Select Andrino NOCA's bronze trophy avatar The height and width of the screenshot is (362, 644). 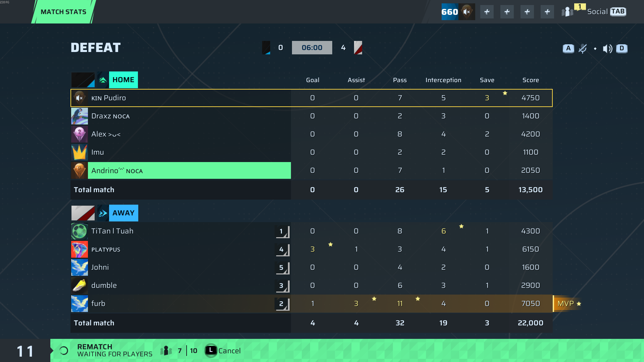[x=80, y=170]
